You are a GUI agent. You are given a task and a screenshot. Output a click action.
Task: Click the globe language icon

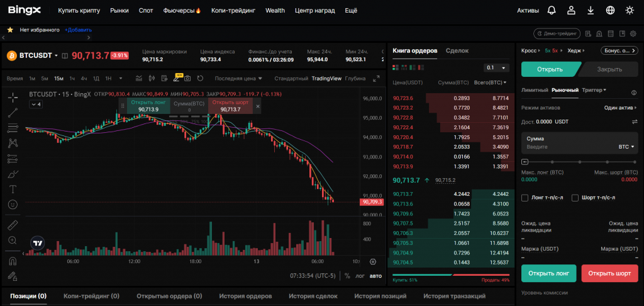610,11
